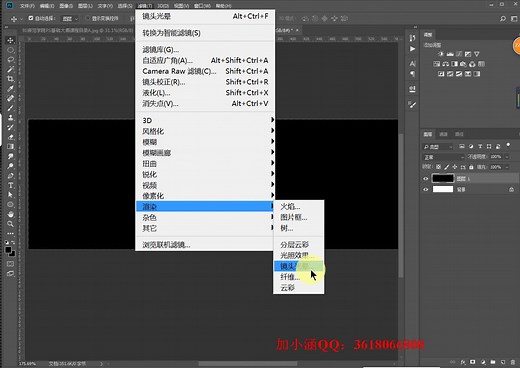Select the Ellipse shape tool
The height and width of the screenshot is (368, 520).
11,205
